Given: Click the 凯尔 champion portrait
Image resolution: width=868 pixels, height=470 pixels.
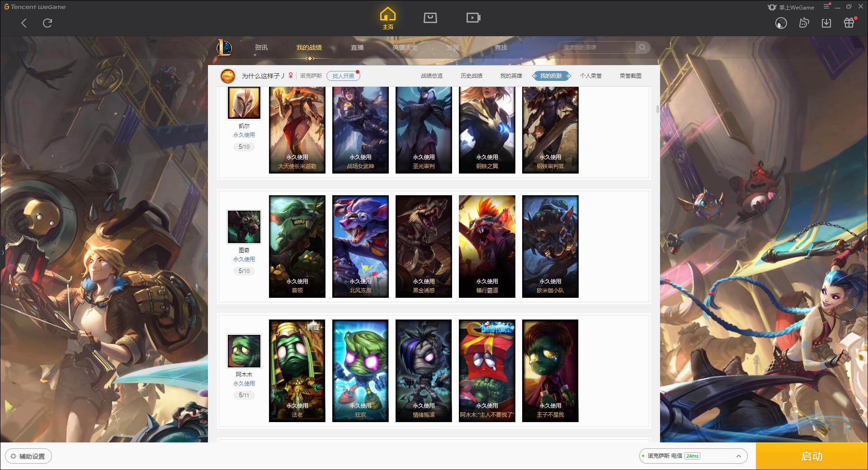Looking at the screenshot, I should pyautogui.click(x=244, y=103).
